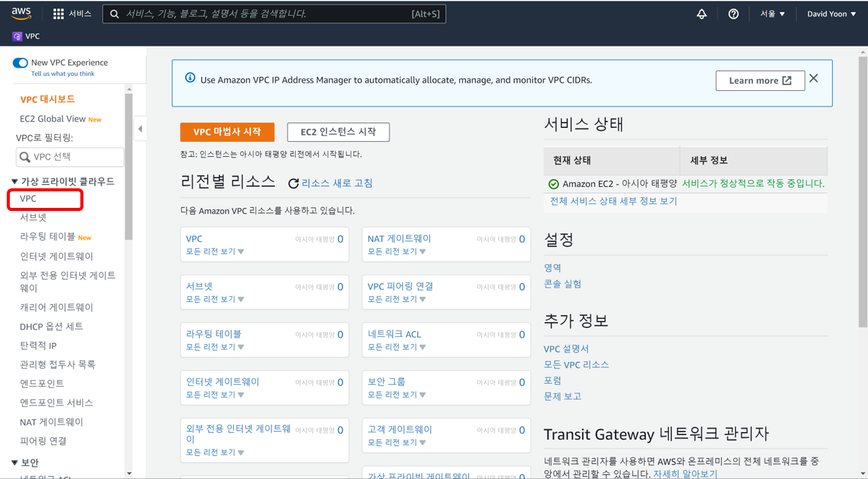This screenshot has width=868, height=479.
Task: Collapse the 보안 sidebar section
Action: click(15, 462)
